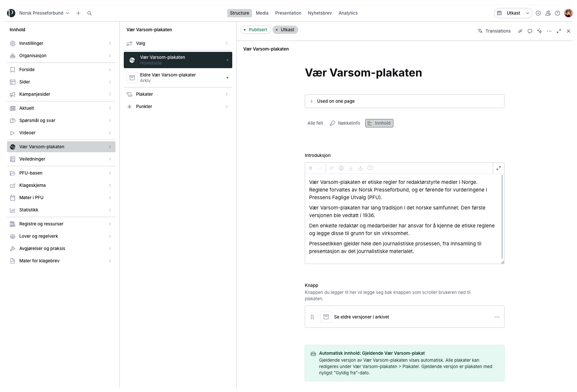Click the Statistikk bar chart icon
Viewport: 577px width, 392px height.
point(13,210)
